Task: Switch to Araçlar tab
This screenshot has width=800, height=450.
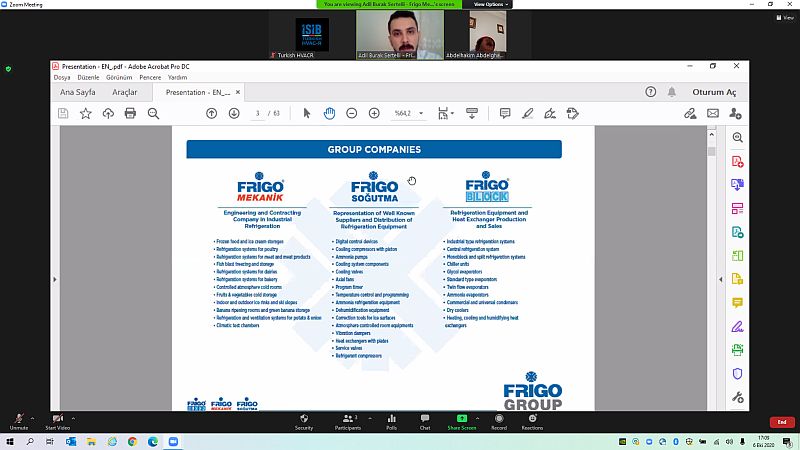Action: pyautogui.click(x=124, y=92)
